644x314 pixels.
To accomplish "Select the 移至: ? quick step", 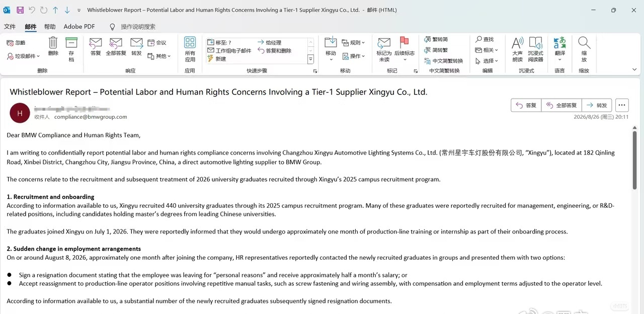I will [x=219, y=43].
